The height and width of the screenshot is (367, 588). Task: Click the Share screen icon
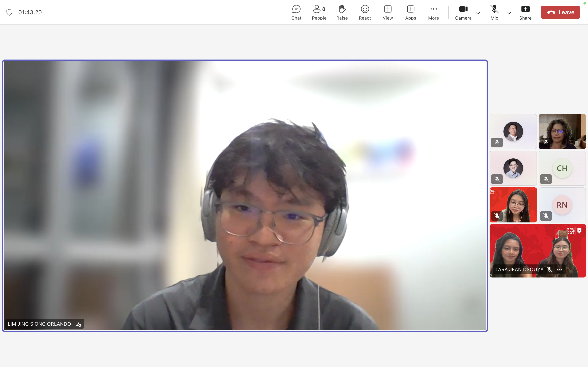(x=525, y=12)
